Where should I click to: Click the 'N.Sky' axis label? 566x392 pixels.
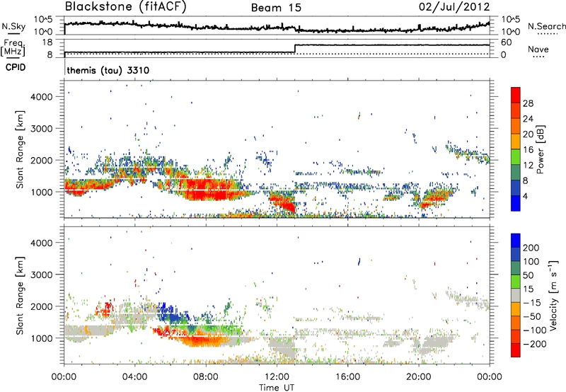pyautogui.click(x=13, y=26)
